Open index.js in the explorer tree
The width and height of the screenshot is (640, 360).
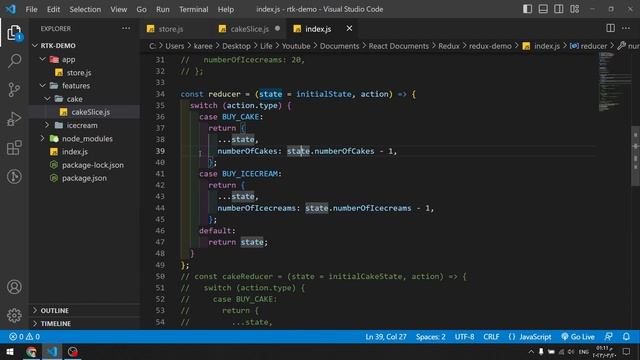(x=75, y=151)
